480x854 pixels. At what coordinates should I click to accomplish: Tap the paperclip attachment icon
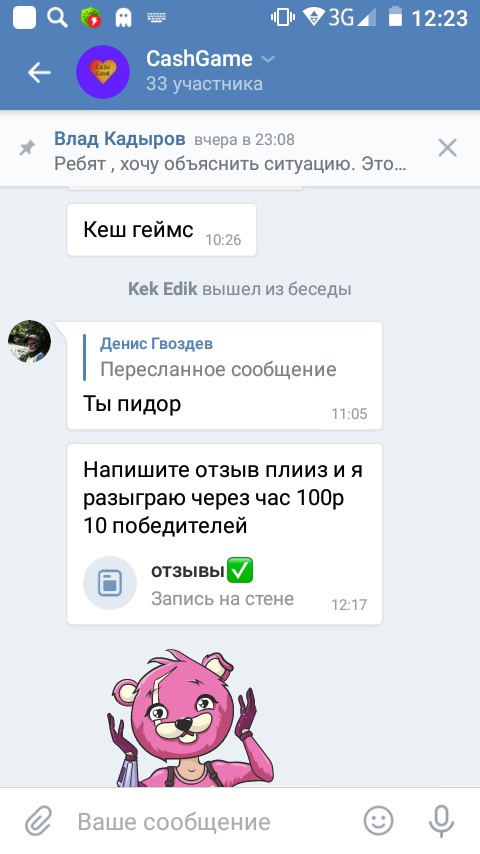click(x=39, y=820)
